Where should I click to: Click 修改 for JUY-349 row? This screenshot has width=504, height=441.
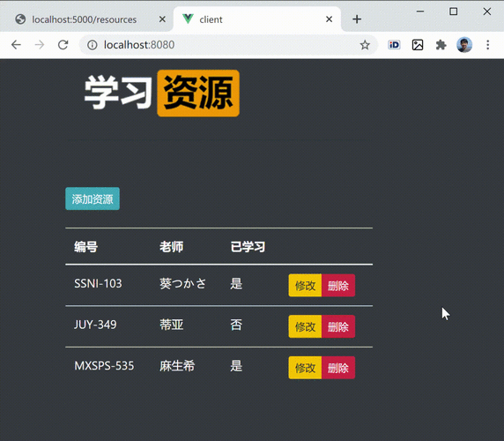coord(305,326)
